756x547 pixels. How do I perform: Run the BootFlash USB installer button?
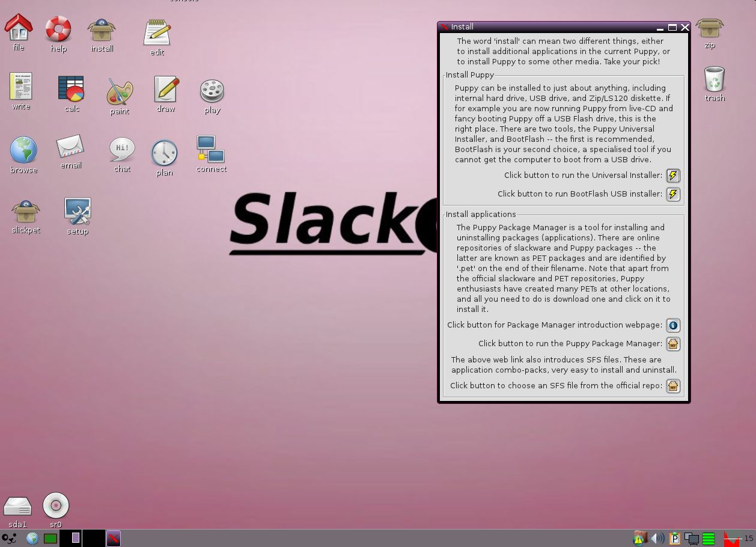click(673, 194)
